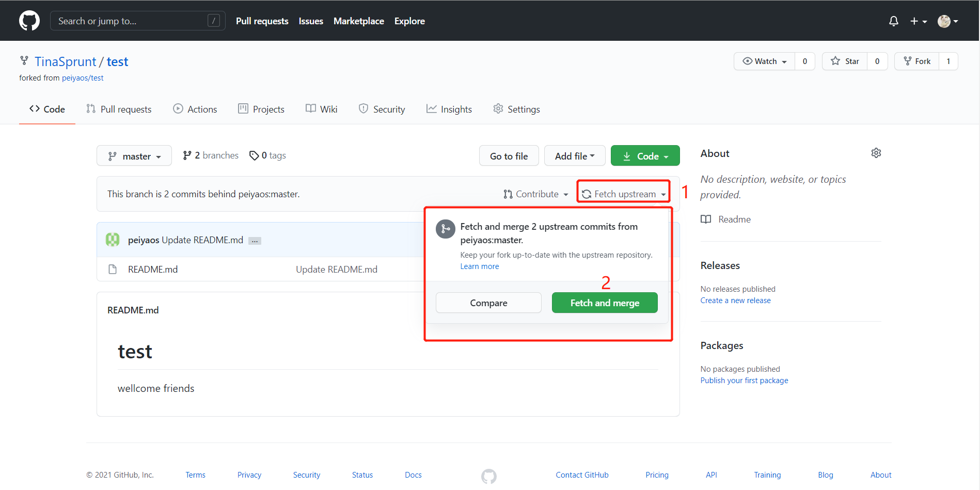Click the test repository name link
The image size is (980, 490).
(x=118, y=61)
